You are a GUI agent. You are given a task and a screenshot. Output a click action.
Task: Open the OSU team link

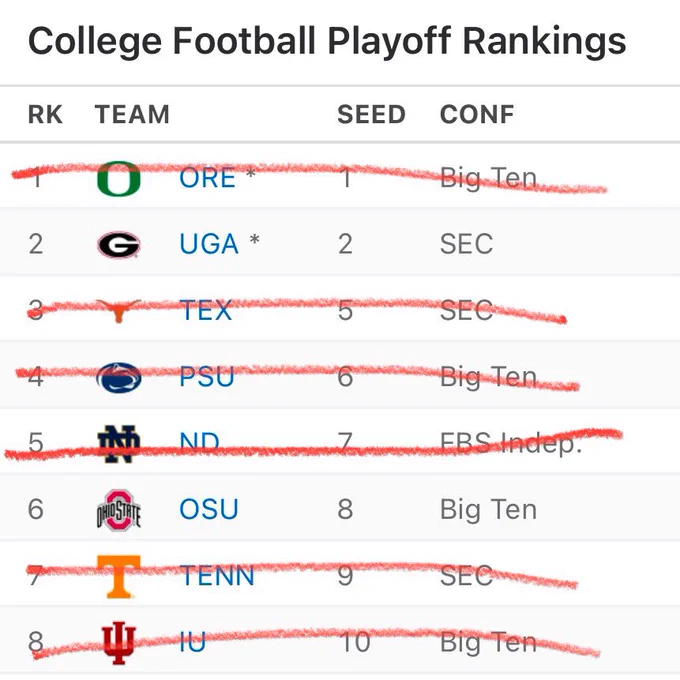[x=209, y=509]
